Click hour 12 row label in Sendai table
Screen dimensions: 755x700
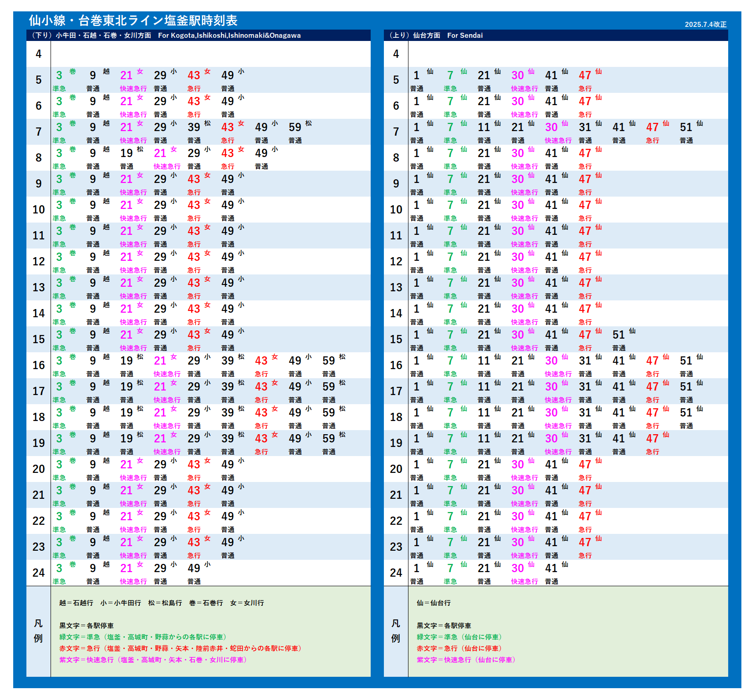(396, 262)
